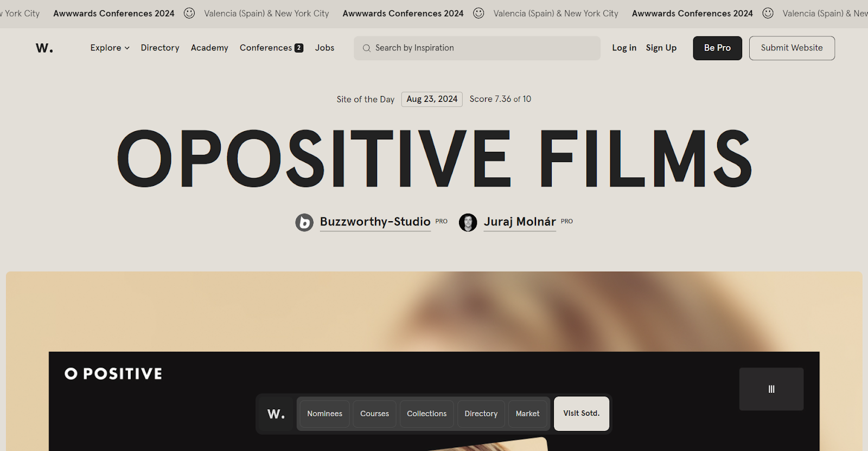Viewport: 868px width, 451px height.
Task: Click Juraj Molnár's avatar photo
Action: pos(468,222)
